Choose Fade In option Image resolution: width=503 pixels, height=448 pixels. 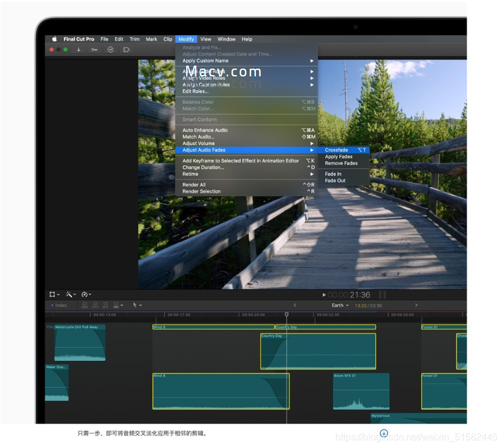coord(344,174)
